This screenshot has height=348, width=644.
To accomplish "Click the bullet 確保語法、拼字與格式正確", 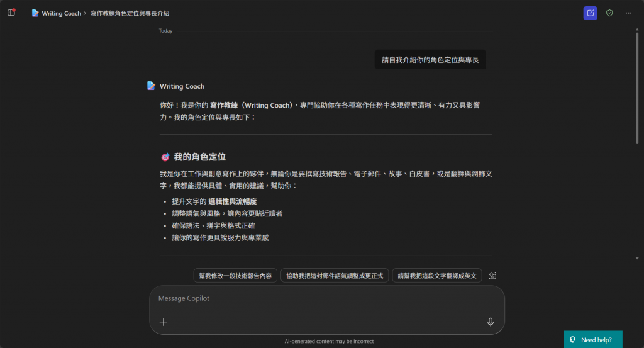I will 213,225.
